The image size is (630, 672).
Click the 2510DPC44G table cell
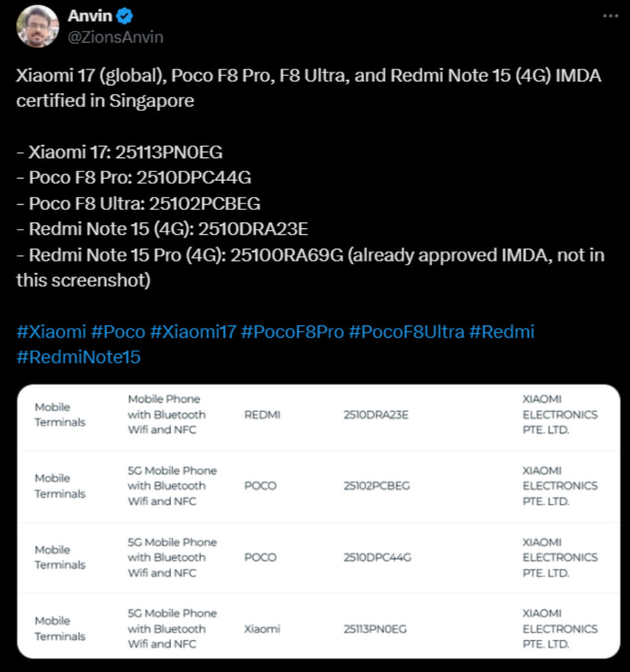pyautogui.click(x=377, y=558)
